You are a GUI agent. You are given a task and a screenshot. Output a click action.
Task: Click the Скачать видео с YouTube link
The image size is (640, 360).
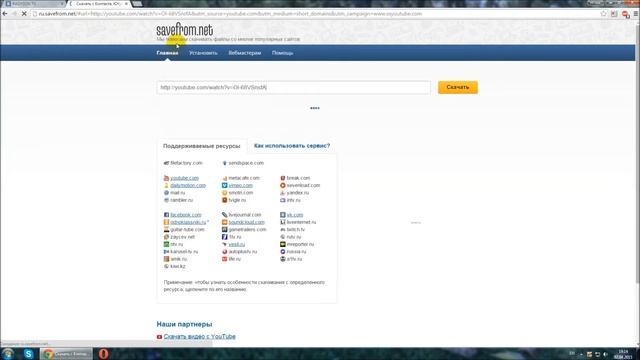point(200,337)
